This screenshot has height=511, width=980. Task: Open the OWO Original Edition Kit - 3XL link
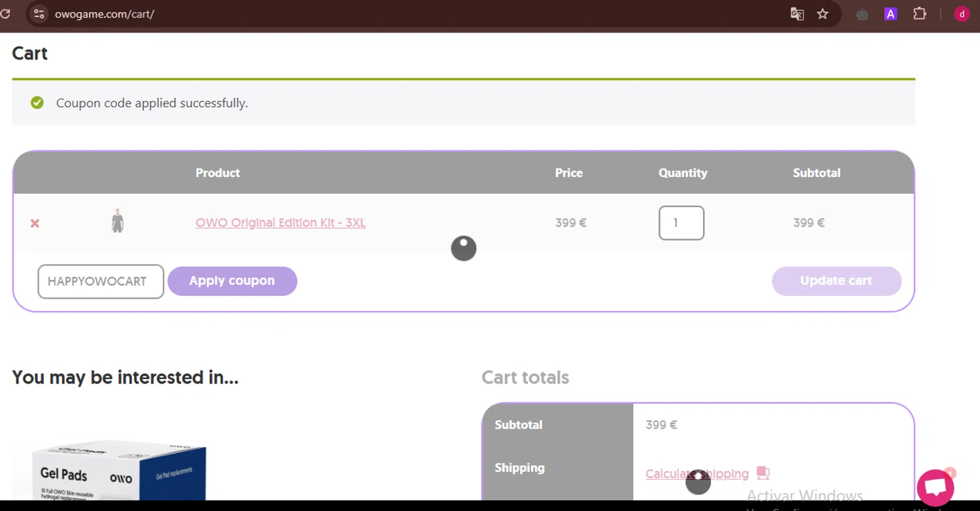280,223
